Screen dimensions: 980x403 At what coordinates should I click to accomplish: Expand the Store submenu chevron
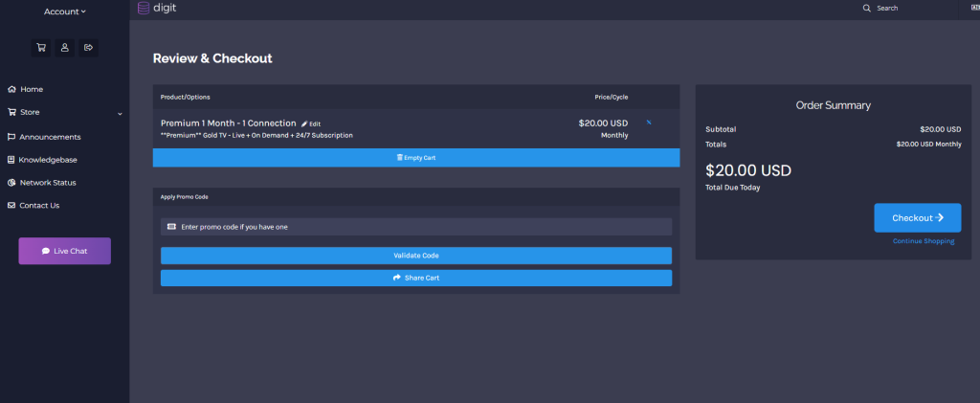(120, 113)
